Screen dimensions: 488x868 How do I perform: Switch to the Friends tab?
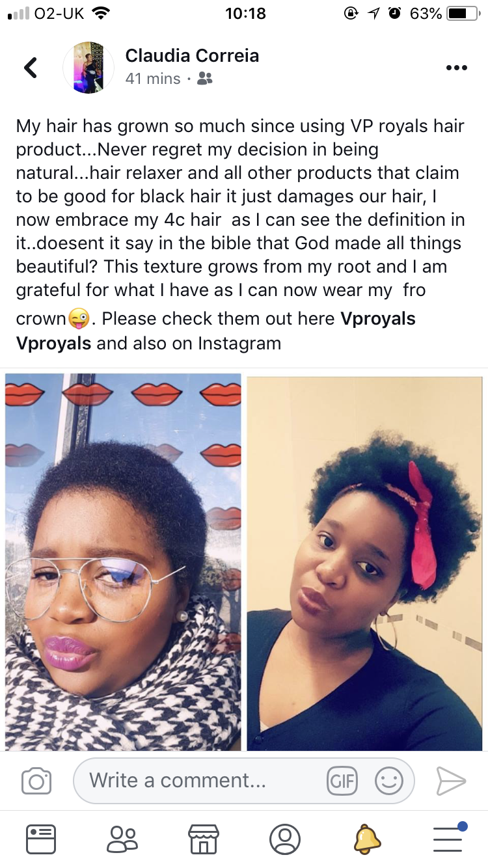[122, 839]
